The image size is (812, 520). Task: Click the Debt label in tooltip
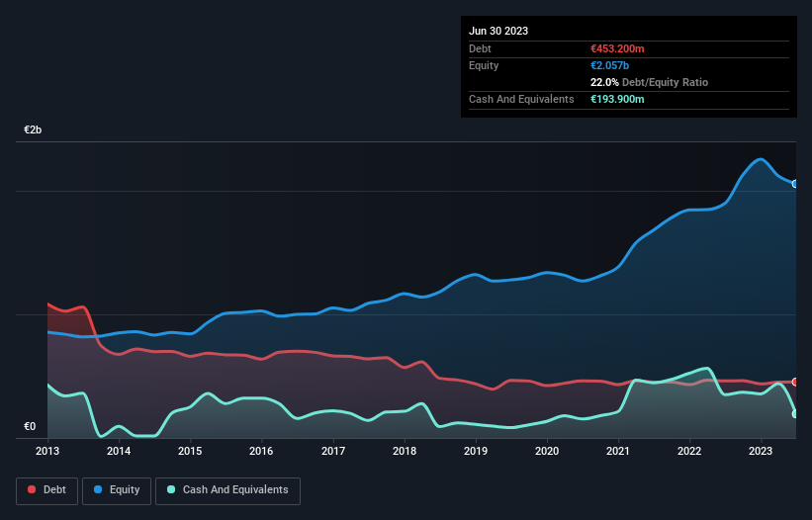point(480,48)
